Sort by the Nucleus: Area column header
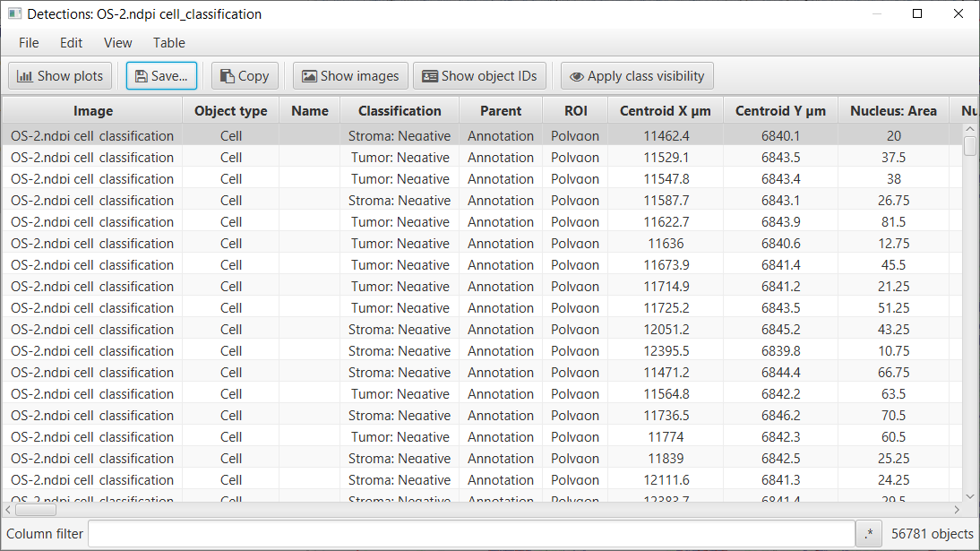980x551 pixels. [x=893, y=111]
